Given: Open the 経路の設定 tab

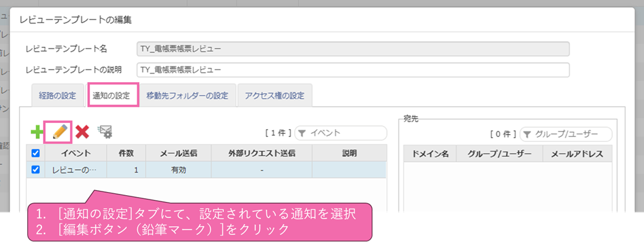Looking at the screenshot, I should click(57, 96).
